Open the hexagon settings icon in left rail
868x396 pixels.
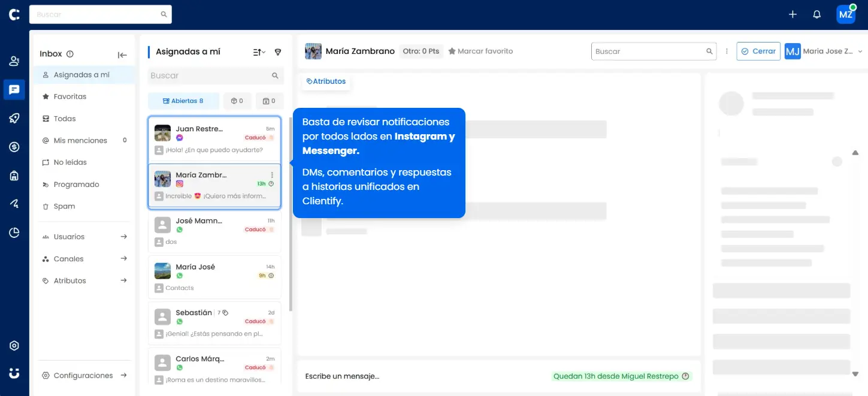tap(14, 346)
